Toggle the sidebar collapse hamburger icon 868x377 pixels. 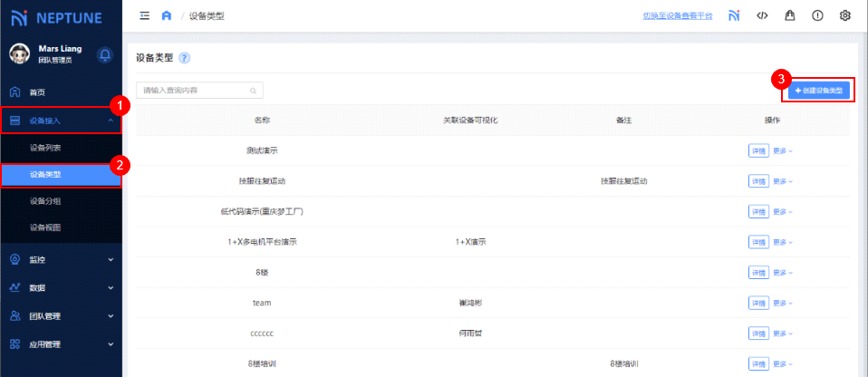(x=144, y=16)
